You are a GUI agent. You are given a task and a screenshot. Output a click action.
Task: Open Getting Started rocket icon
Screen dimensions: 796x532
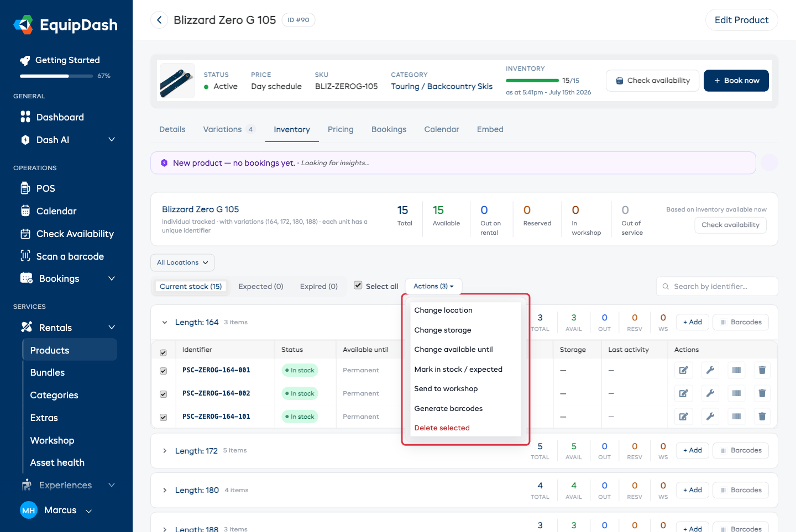25,60
